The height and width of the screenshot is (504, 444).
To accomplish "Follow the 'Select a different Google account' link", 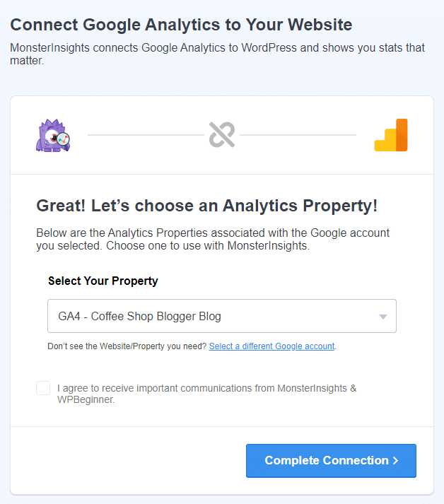I will pyautogui.click(x=271, y=346).
